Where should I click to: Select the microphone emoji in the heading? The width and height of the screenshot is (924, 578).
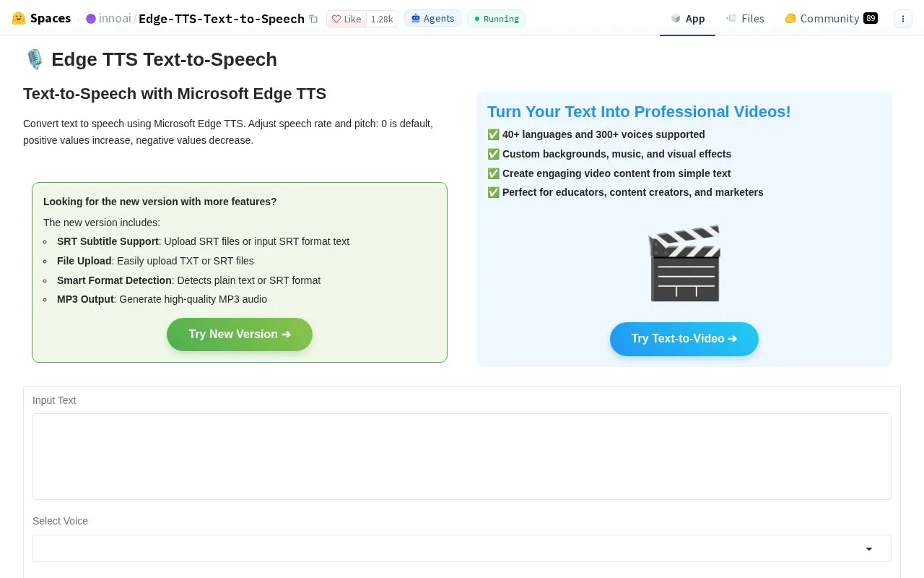click(34, 59)
